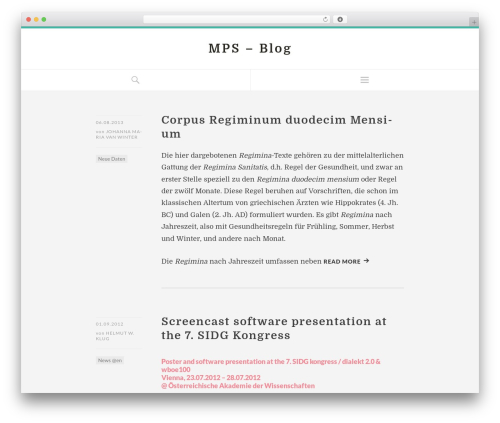The width and height of the screenshot is (500, 423).
Task: Open a new tab with the plus button
Action: (x=474, y=22)
